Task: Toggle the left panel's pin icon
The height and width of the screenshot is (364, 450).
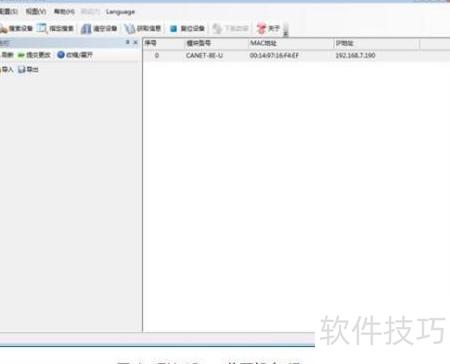Action: click(x=127, y=42)
